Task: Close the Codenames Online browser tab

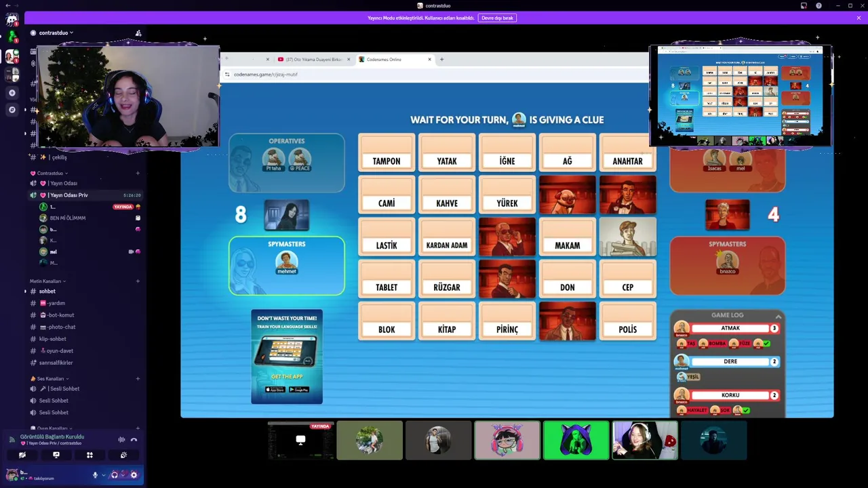Action: coord(429,60)
